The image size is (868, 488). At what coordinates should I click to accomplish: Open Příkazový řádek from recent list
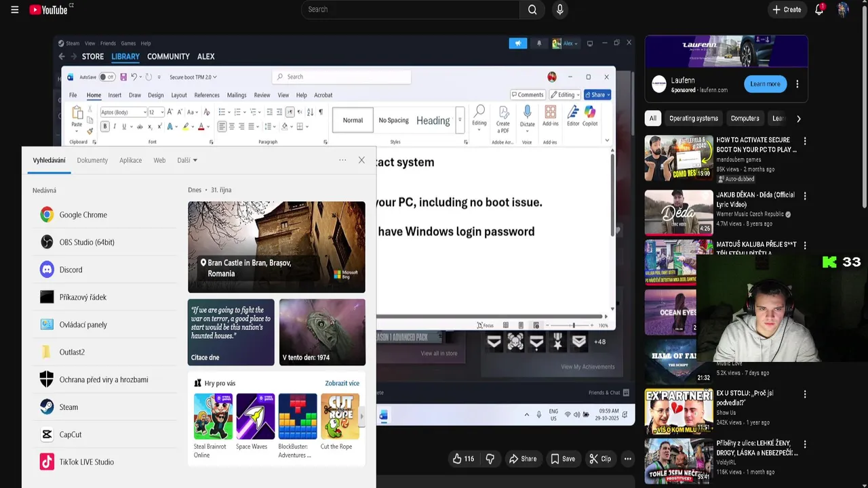(104, 297)
